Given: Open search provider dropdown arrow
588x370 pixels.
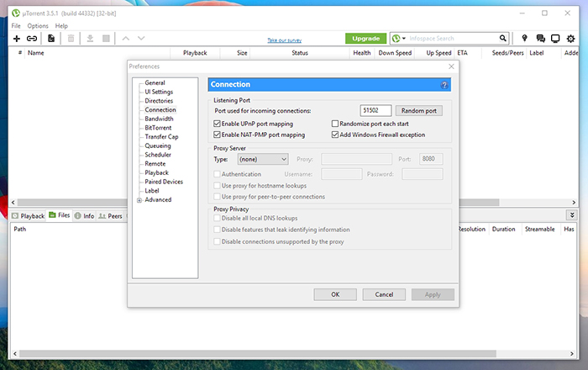Looking at the screenshot, I should (404, 39).
